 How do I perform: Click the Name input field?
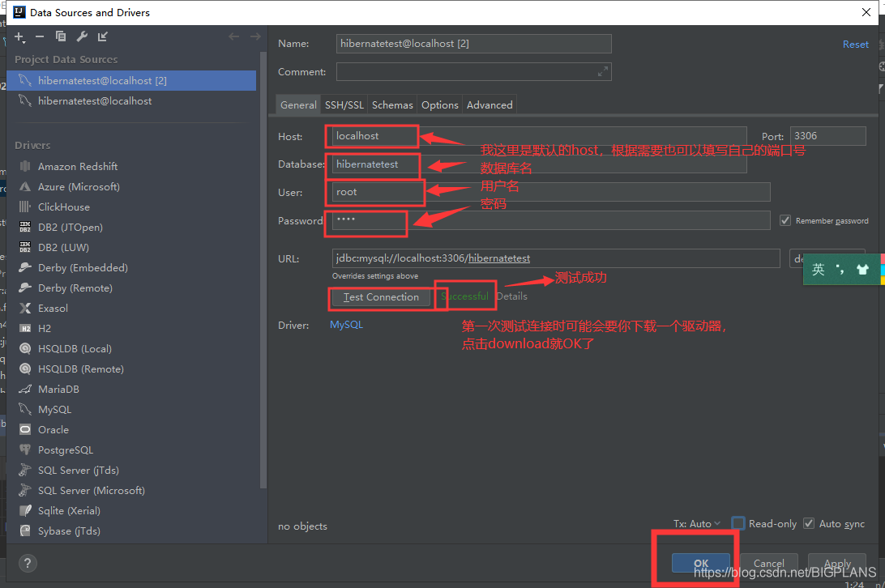[x=473, y=44]
